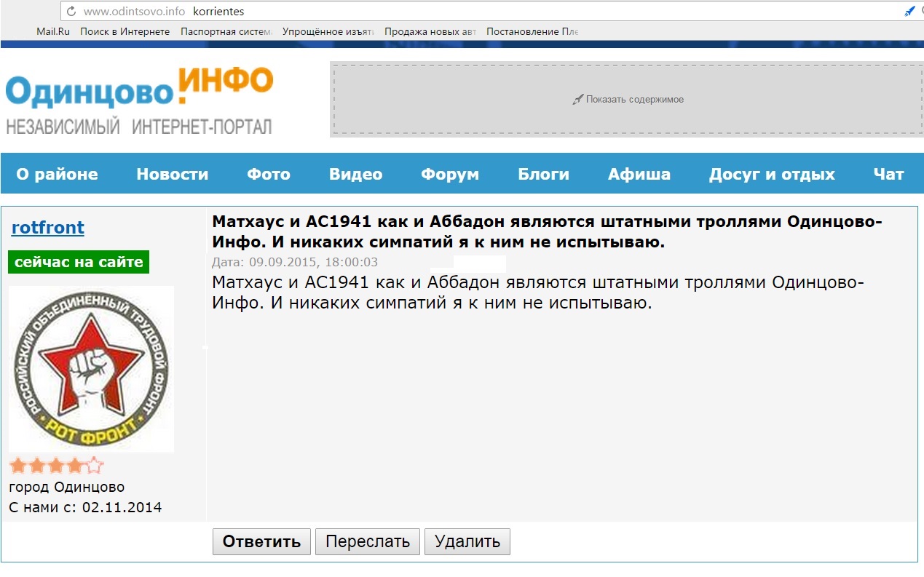
Task: Open the rotfront user profile link
Action: click(x=48, y=228)
